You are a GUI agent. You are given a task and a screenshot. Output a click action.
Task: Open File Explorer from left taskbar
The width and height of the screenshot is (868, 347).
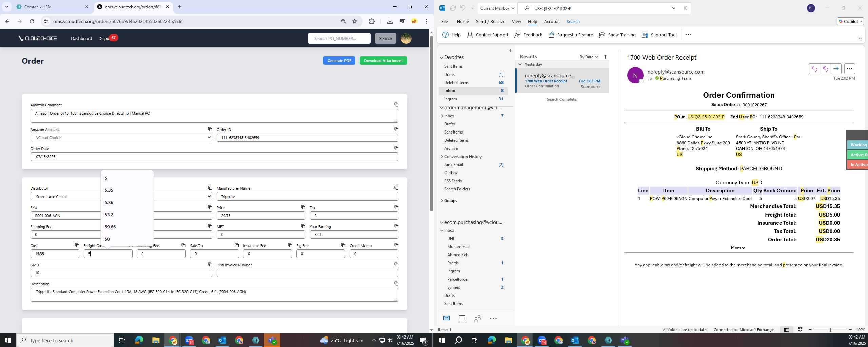[156, 340]
